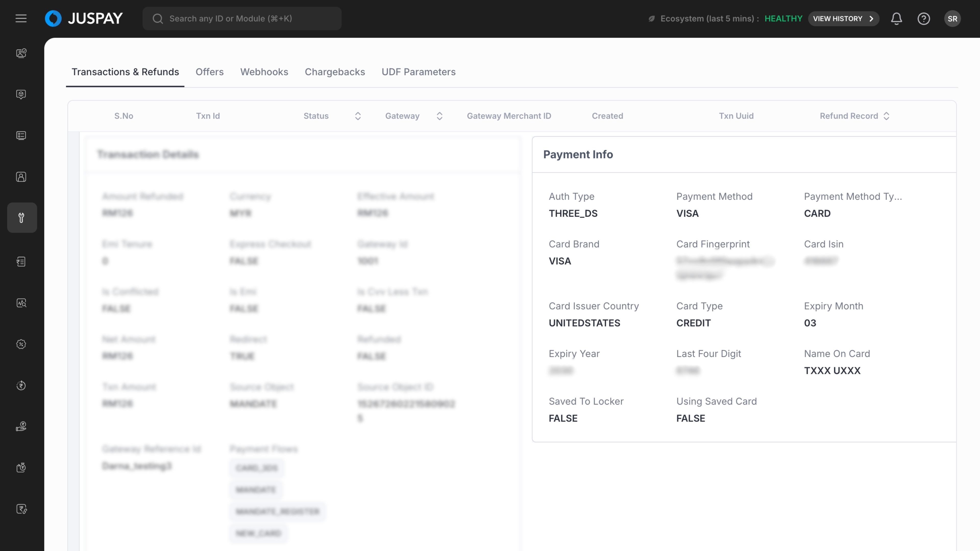Sort the table by Status column
Viewport: 980px width, 551px height.
pos(358,116)
